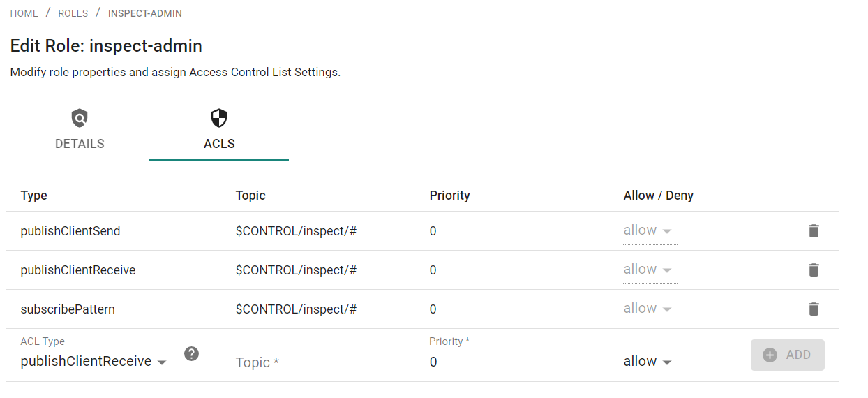Click the ADD button
This screenshot has width=868, height=398.
(x=788, y=355)
